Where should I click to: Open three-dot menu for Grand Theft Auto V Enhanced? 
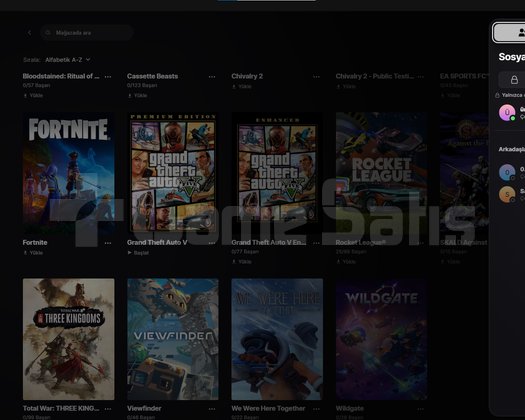click(x=316, y=243)
